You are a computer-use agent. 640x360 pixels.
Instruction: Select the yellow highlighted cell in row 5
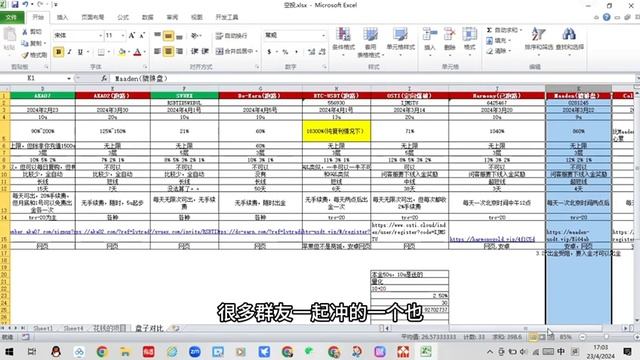(336, 131)
